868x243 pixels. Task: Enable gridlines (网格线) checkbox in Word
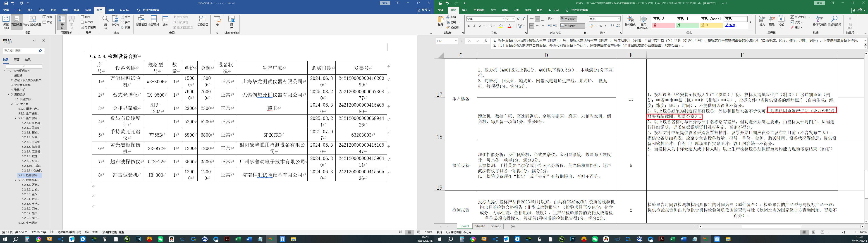(x=87, y=22)
